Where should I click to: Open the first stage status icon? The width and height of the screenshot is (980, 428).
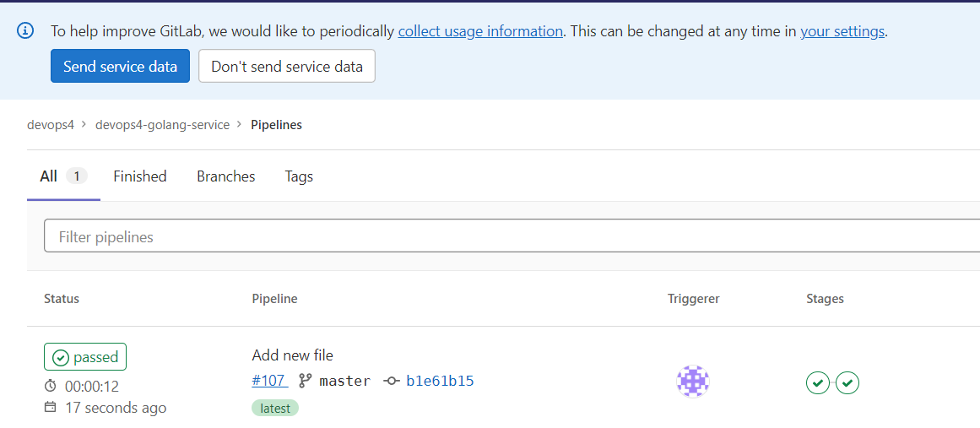(817, 382)
